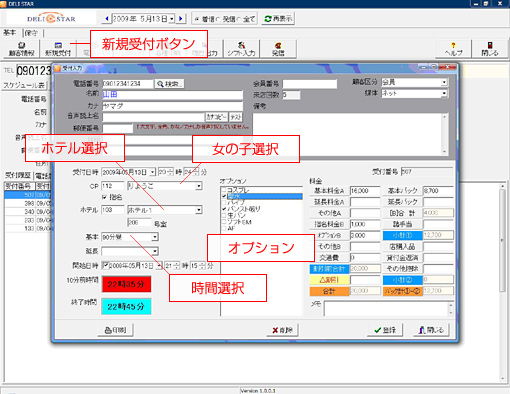This screenshot has width=510, height=394.
Task: Open the 媒体 dropdown
Action: click(444, 94)
